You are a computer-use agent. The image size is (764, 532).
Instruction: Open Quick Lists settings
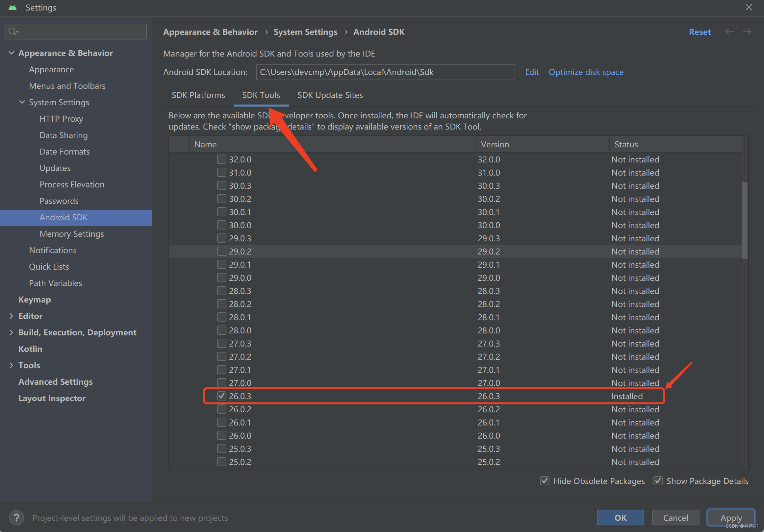49,267
